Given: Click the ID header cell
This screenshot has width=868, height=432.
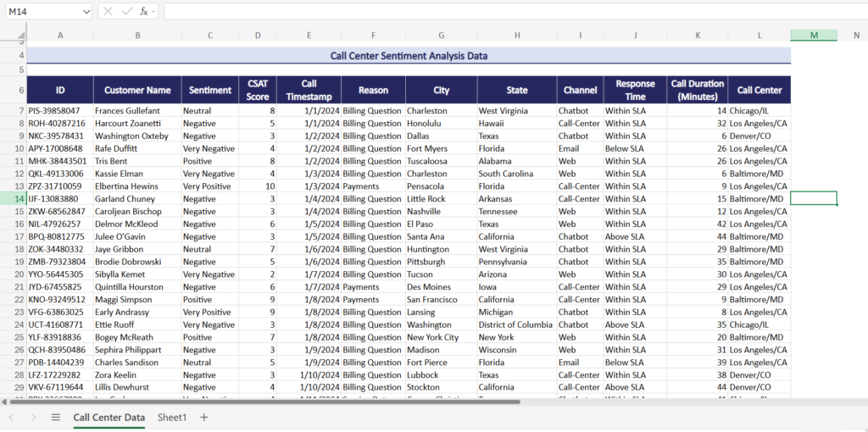Looking at the screenshot, I should click(60, 90).
